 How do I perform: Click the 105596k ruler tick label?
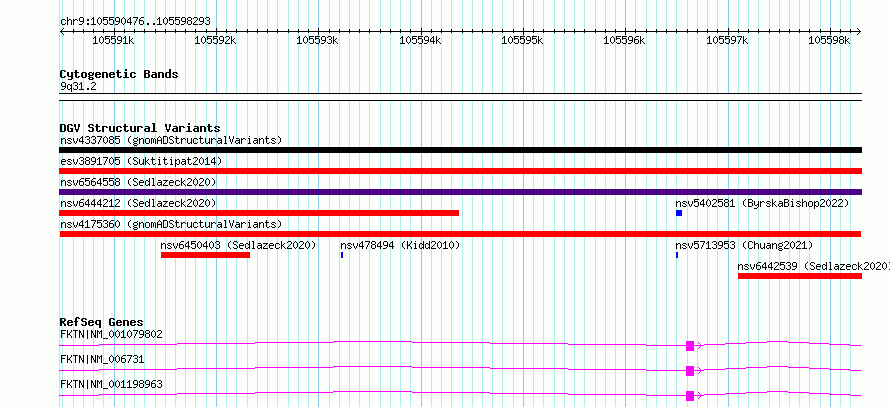point(624,40)
